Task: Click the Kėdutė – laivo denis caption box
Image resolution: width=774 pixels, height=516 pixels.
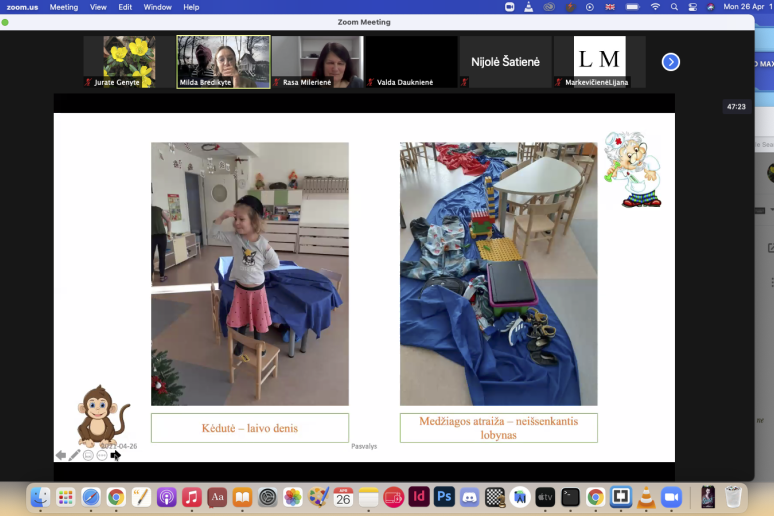Action: [x=250, y=428]
